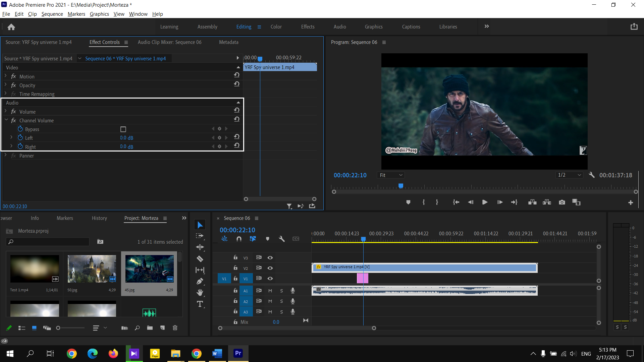Toggle track lock on V3
The height and width of the screenshot is (362, 644).
(235, 257)
